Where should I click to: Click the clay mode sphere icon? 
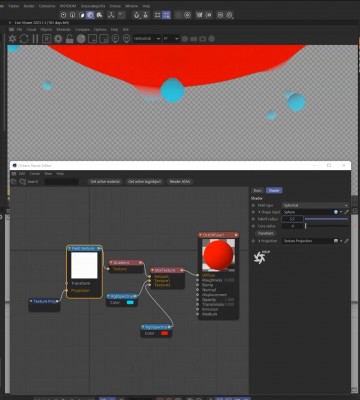click(x=81, y=39)
